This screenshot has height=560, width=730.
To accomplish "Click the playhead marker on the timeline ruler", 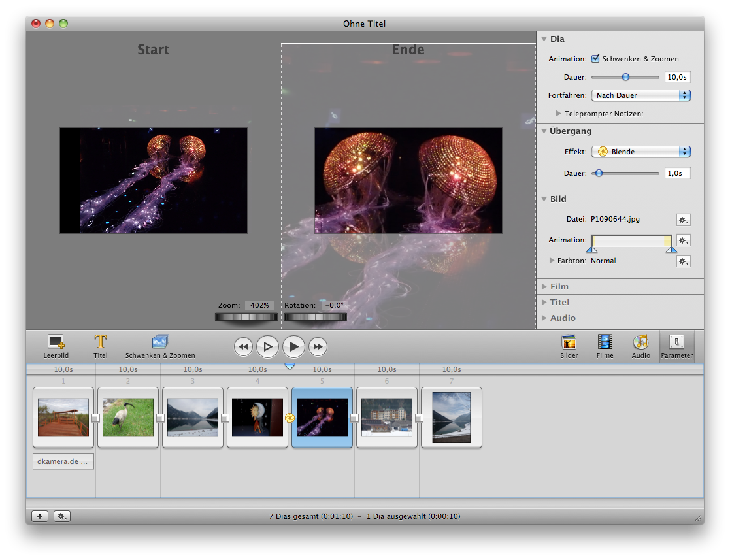I will pyautogui.click(x=290, y=367).
